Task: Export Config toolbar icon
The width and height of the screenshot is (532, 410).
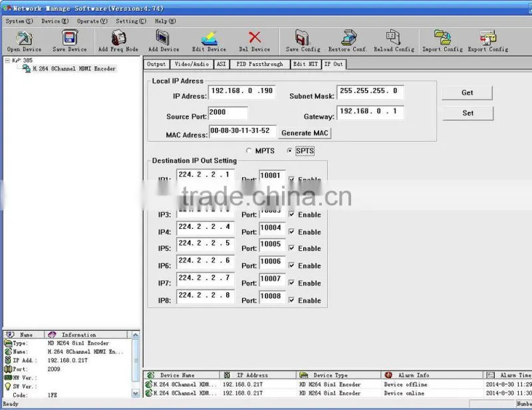Action: tap(488, 41)
